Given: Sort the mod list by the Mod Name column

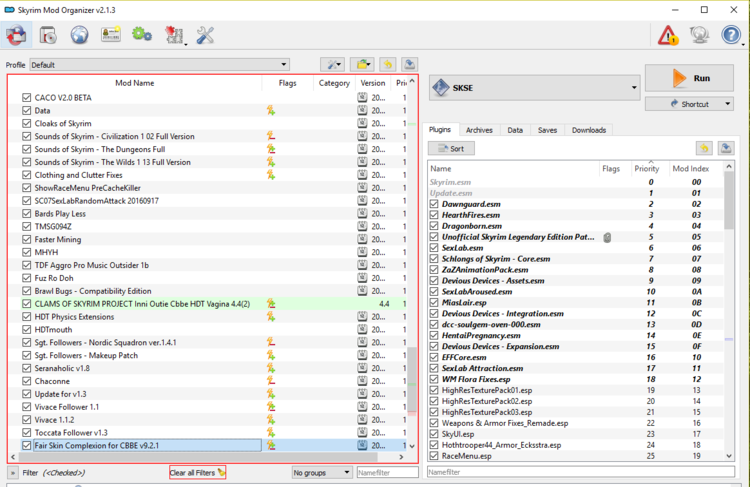Looking at the screenshot, I should (x=135, y=83).
